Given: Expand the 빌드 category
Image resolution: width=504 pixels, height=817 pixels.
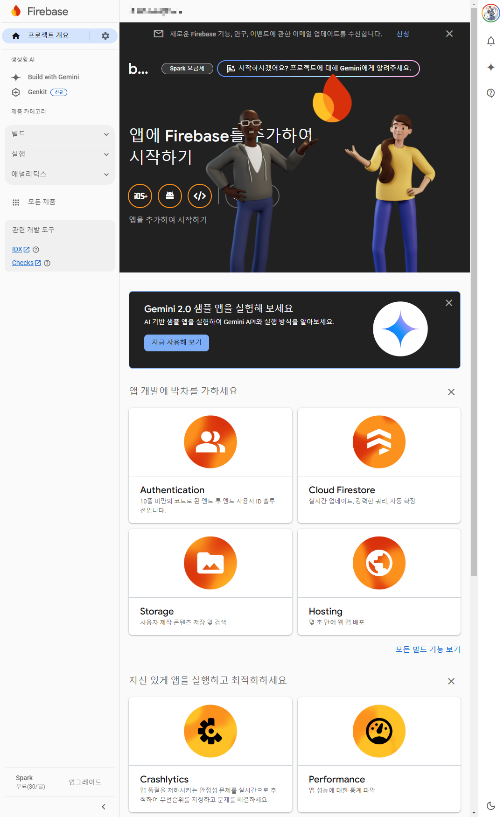Looking at the screenshot, I should 60,134.
